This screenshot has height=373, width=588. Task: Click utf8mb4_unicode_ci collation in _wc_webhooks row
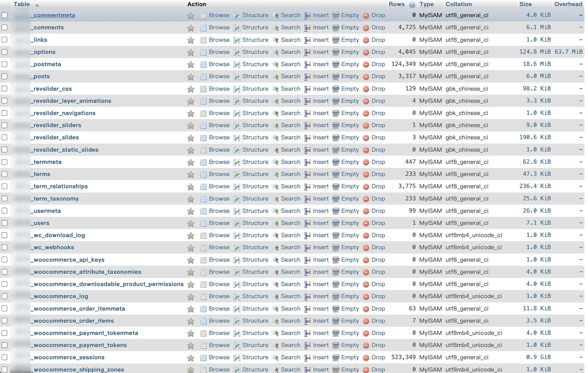474,247
